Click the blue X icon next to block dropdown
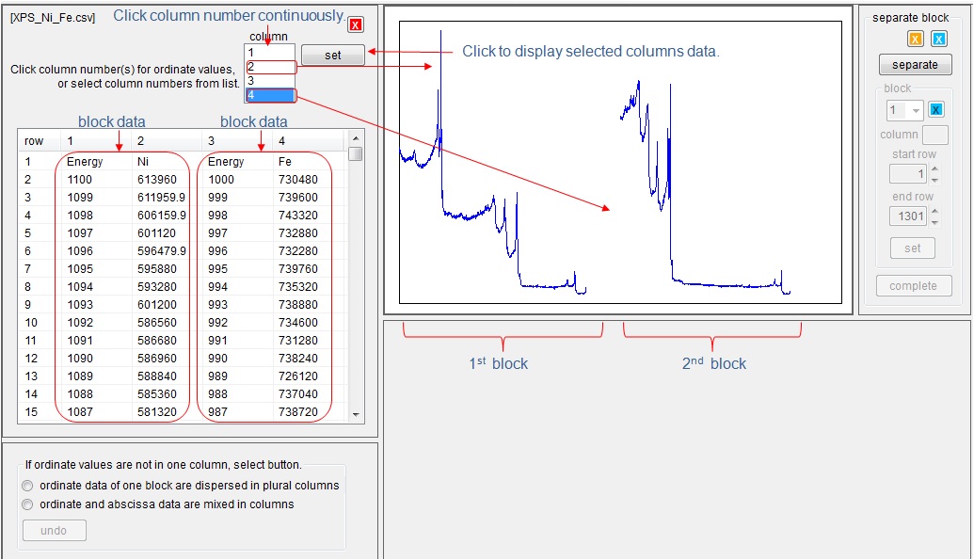The image size is (974, 560). pyautogui.click(x=936, y=110)
